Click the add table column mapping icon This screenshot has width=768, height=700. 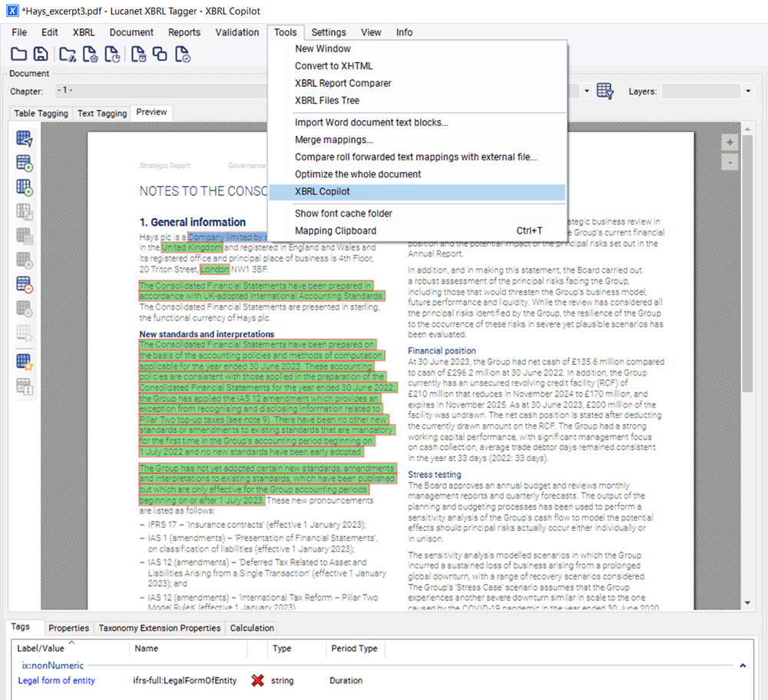pyautogui.click(x=23, y=187)
